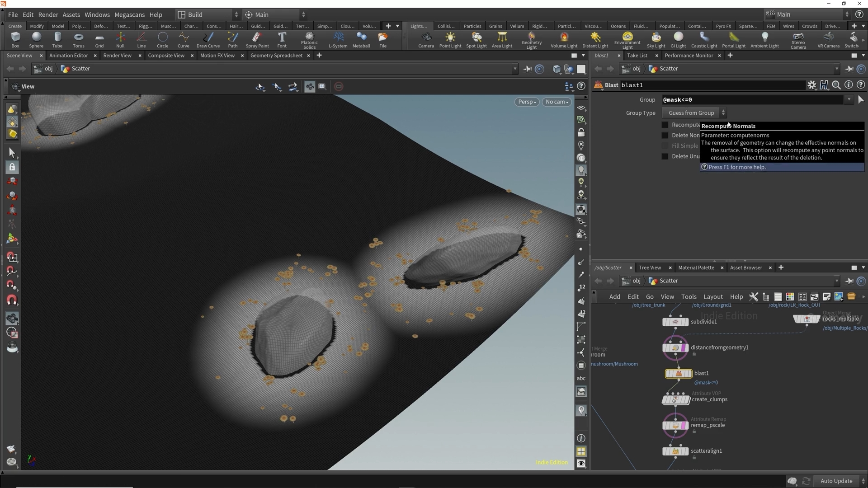Viewport: 868px width, 488px height.
Task: Switch to the Geometry Spreadsheet tab
Action: (x=276, y=56)
